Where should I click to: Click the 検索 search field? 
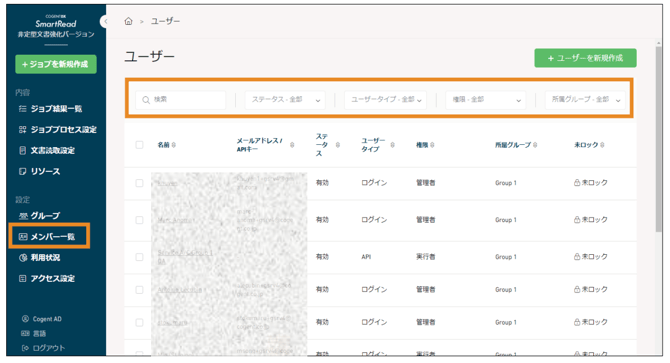pyautogui.click(x=181, y=100)
